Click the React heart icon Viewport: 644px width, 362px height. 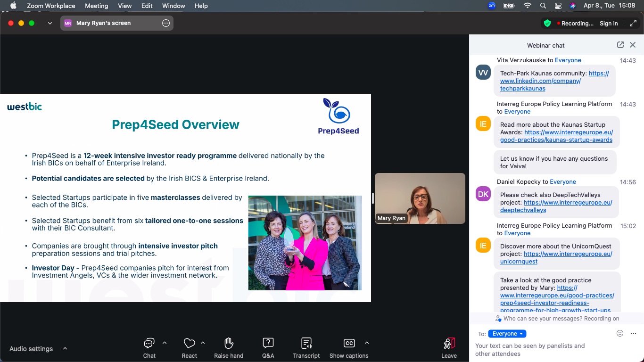pos(189,343)
